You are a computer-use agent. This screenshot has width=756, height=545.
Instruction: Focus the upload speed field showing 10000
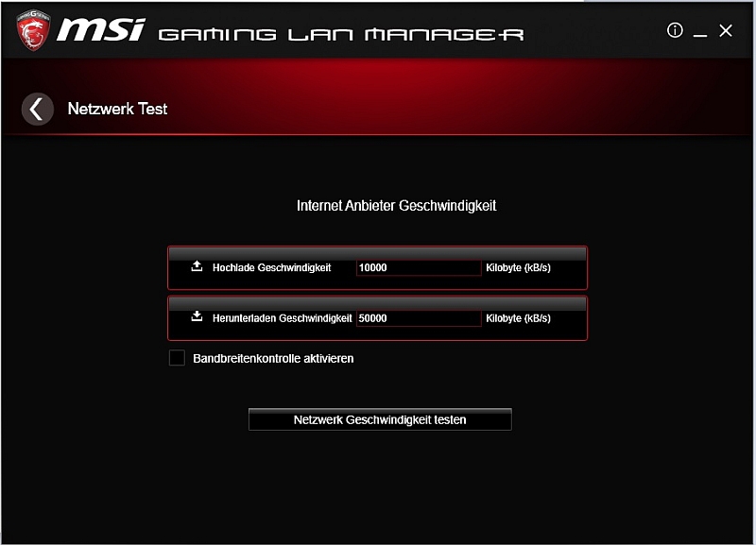(x=419, y=268)
